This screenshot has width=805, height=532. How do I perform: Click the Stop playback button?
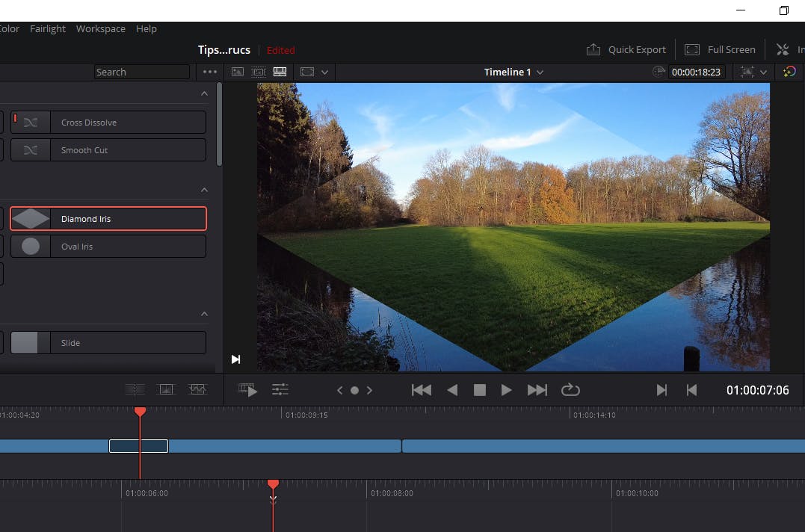(480, 390)
